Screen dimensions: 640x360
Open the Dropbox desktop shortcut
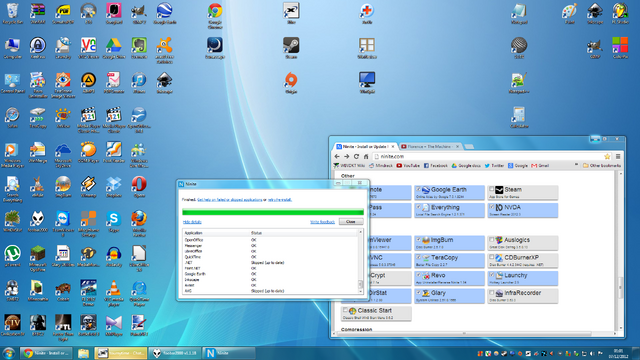coord(113,187)
